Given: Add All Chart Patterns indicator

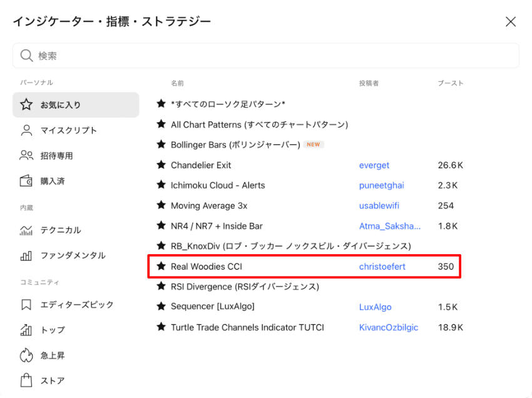Looking at the screenshot, I should tap(260, 125).
